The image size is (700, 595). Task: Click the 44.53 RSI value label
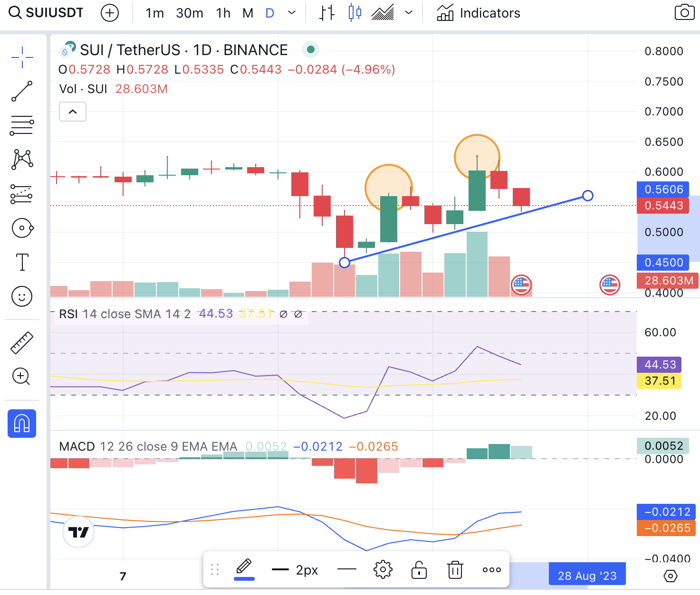[x=659, y=365]
